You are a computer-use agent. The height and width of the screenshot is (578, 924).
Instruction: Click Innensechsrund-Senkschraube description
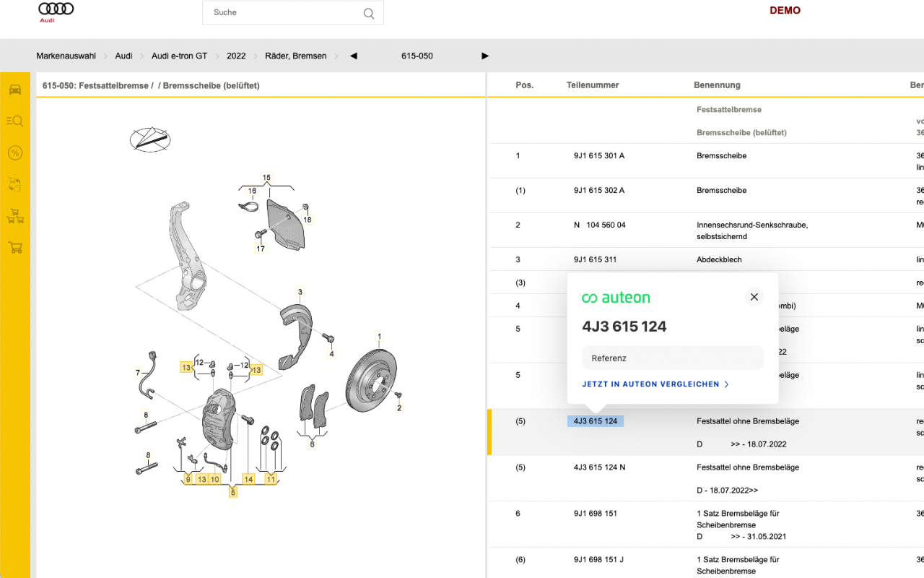click(752, 230)
